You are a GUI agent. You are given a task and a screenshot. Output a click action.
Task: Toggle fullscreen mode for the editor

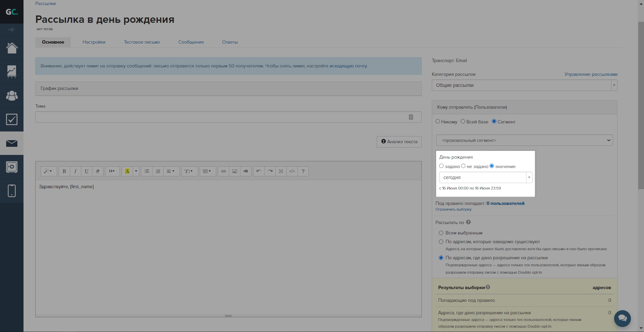click(x=281, y=171)
